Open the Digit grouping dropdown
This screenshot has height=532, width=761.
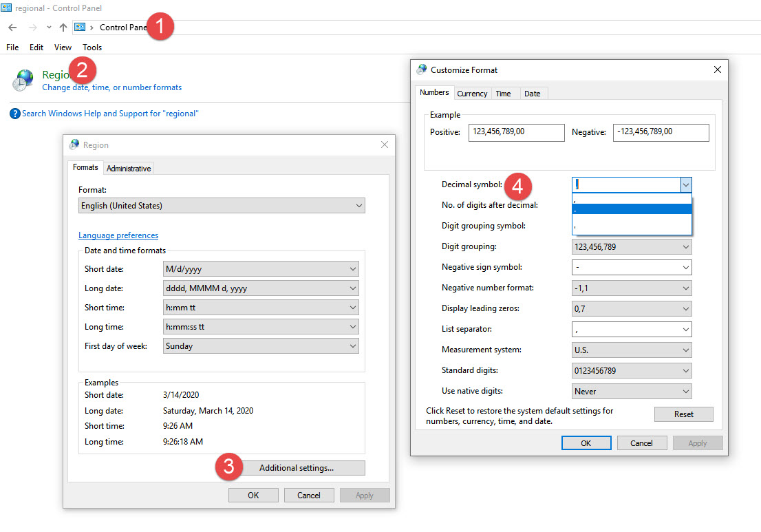tap(632, 246)
